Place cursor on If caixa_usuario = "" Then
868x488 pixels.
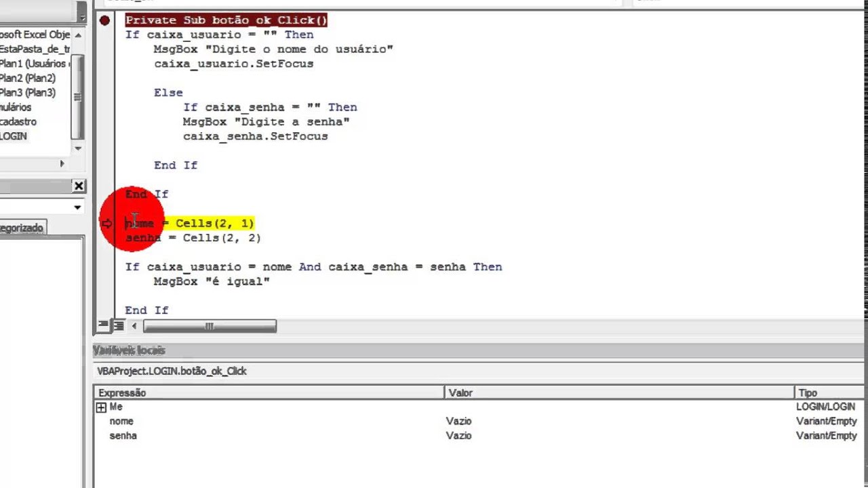click(x=220, y=35)
